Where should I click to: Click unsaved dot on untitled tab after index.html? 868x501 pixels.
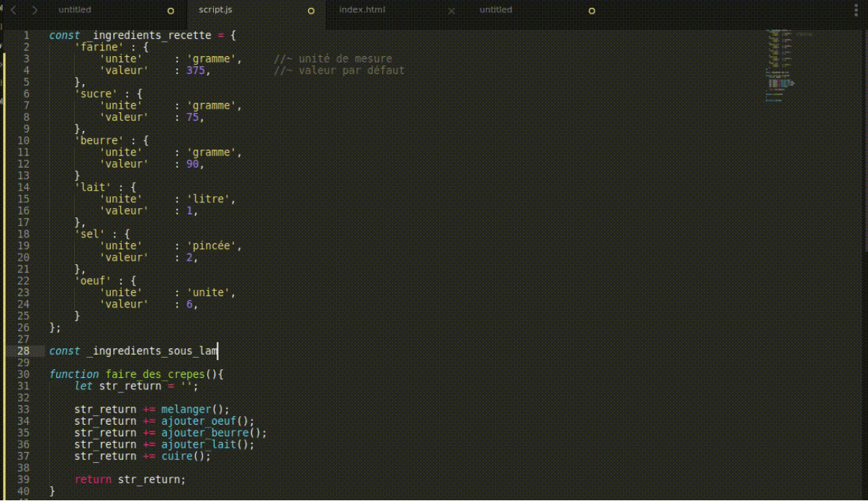[x=592, y=11]
